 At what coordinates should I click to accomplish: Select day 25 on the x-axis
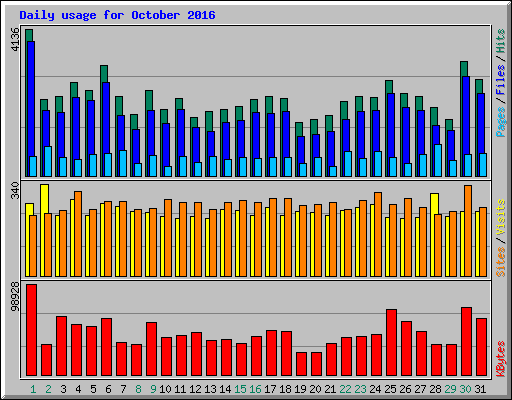pyautogui.click(x=390, y=389)
